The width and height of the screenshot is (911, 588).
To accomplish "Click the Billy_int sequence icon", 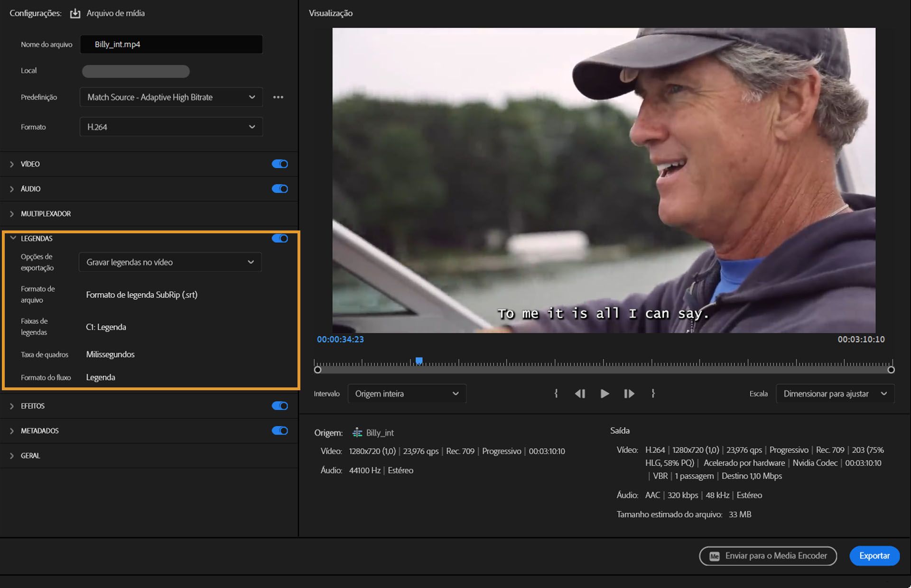I will click(357, 432).
